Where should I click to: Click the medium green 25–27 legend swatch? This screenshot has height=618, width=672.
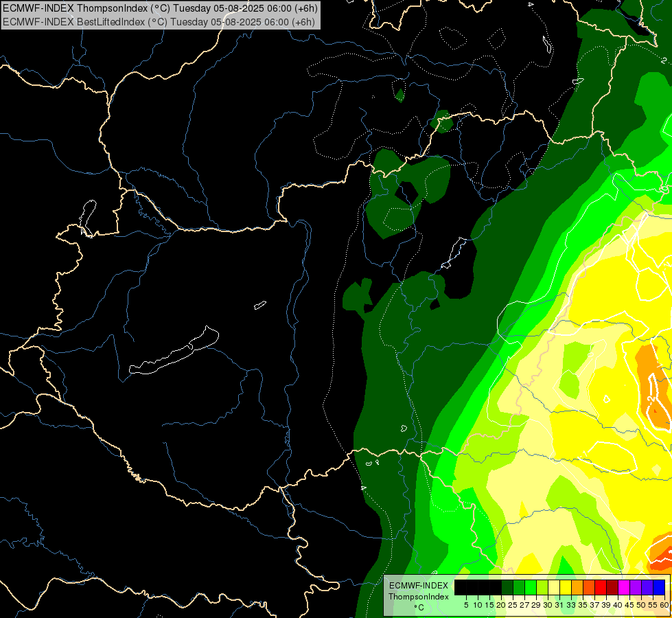519,587
